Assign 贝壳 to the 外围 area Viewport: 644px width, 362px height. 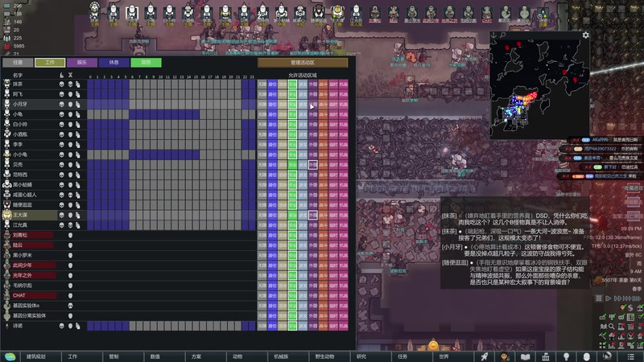313,165
